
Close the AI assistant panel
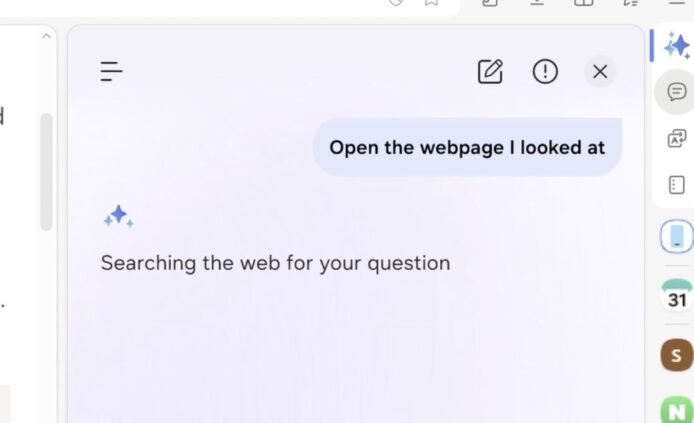click(x=600, y=71)
